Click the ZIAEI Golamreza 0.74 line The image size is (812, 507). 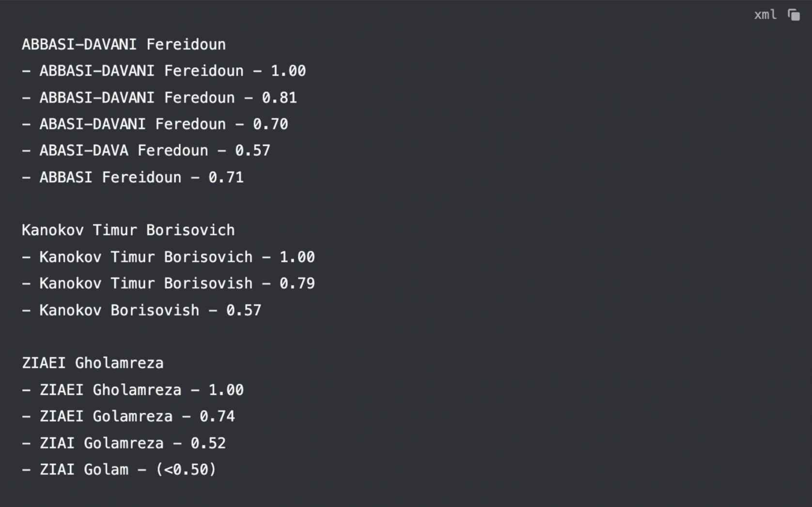pyautogui.click(x=128, y=416)
